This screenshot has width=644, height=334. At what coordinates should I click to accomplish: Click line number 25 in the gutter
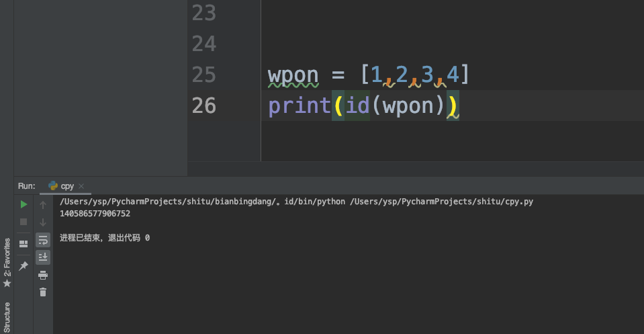[203, 75]
